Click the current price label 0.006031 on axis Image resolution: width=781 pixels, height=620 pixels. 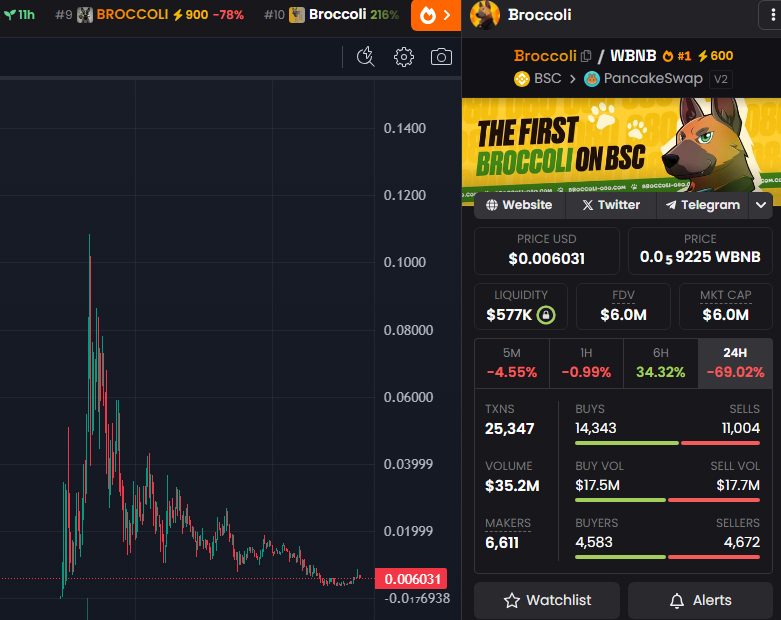pyautogui.click(x=411, y=579)
